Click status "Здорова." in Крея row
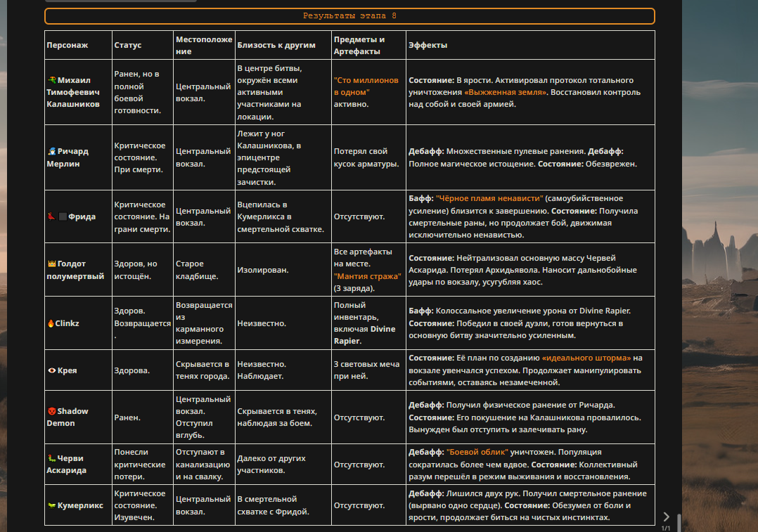 [132, 370]
